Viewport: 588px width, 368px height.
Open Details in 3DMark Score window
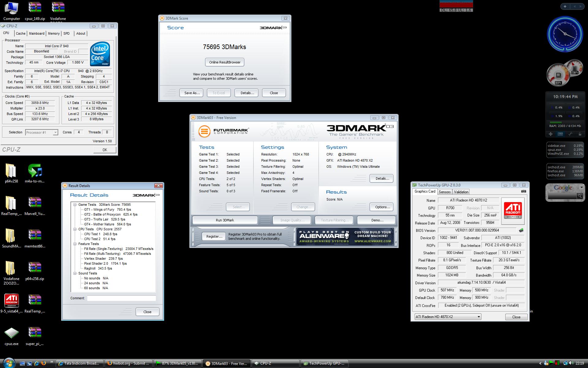click(x=247, y=93)
